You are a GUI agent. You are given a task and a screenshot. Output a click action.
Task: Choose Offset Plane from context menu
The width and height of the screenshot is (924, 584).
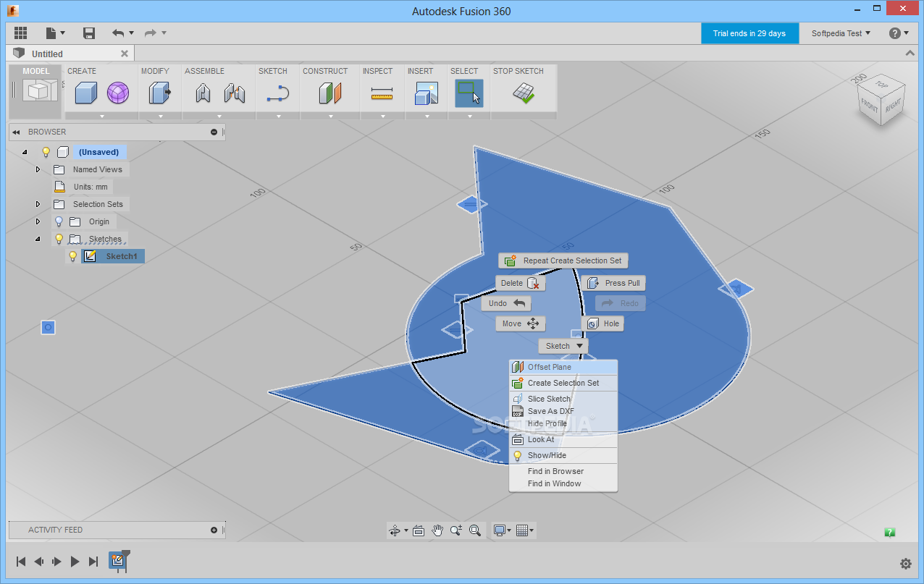563,367
